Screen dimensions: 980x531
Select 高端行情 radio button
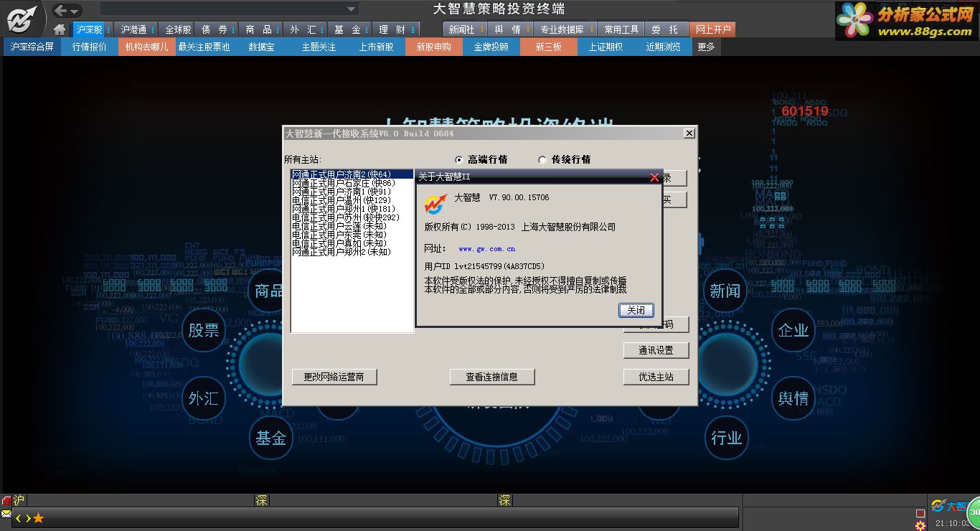[x=459, y=160]
